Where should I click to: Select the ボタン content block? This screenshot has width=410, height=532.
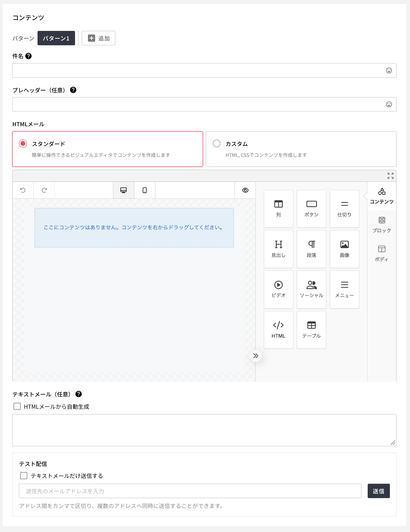point(311,209)
